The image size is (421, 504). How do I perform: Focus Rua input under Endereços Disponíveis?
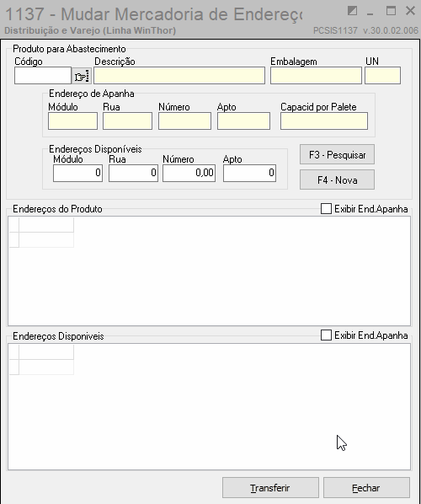click(133, 173)
